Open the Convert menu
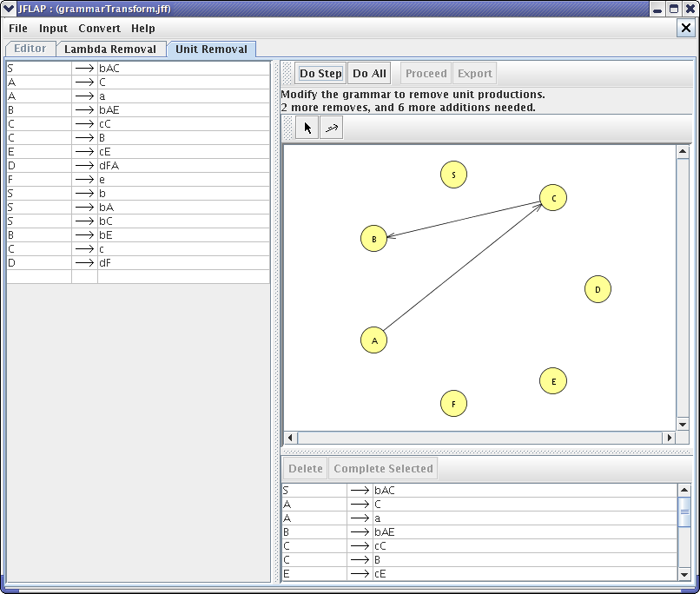 (x=99, y=28)
